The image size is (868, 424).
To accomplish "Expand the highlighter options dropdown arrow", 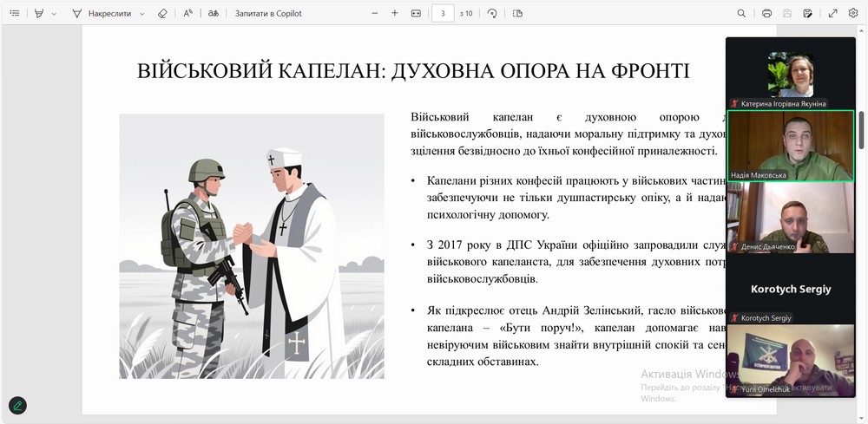I will click(54, 14).
